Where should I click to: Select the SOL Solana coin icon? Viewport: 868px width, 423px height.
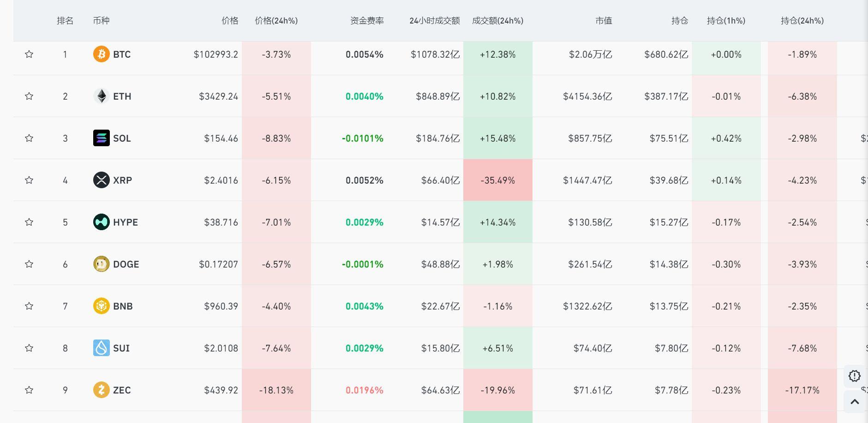pyautogui.click(x=100, y=138)
